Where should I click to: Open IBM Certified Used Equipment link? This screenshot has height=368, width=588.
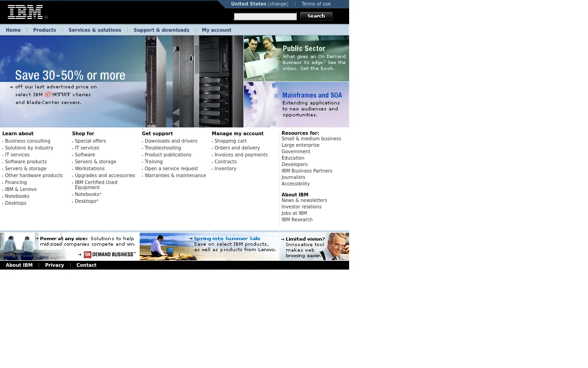click(x=96, y=185)
